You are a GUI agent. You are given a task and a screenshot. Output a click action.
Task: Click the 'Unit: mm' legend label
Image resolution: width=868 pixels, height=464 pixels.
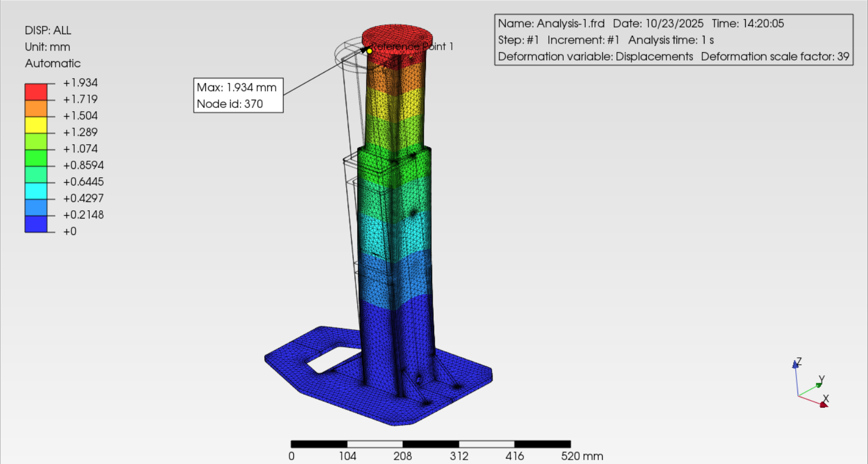(x=47, y=47)
